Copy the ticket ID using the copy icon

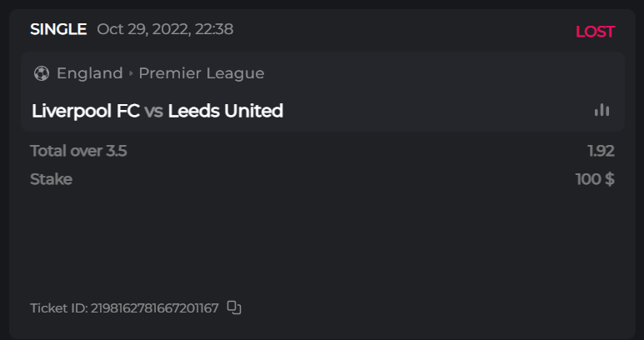(234, 307)
